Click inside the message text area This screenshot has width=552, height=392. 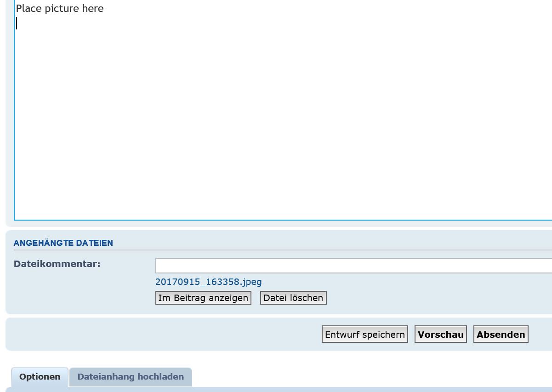pos(283,110)
